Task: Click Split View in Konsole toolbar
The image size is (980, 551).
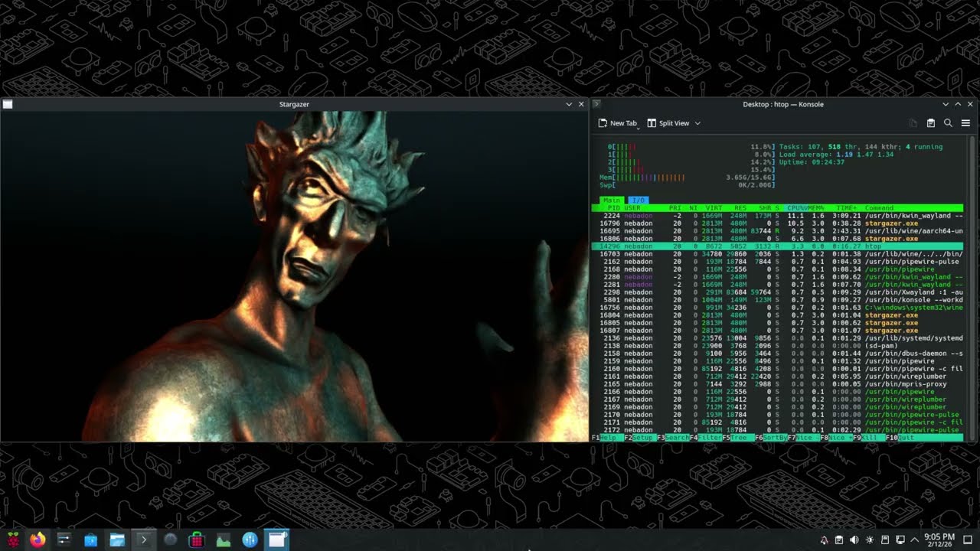Action: [668, 123]
